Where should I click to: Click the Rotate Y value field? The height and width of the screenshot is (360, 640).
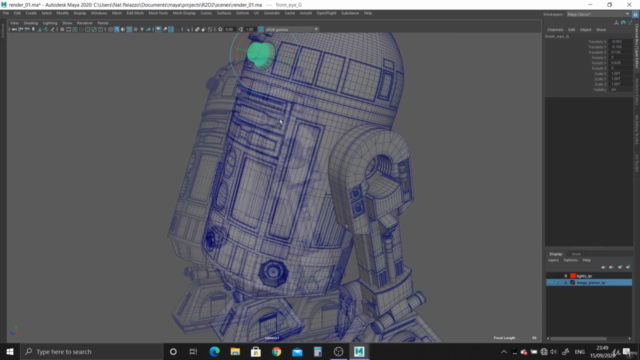(620, 63)
